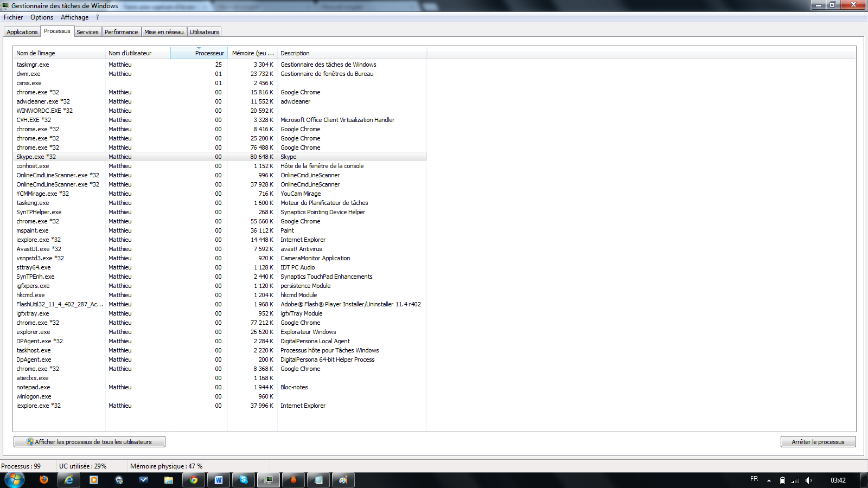Click the FR language indicator
Image resolution: width=868 pixels, height=488 pixels.
coord(754,479)
